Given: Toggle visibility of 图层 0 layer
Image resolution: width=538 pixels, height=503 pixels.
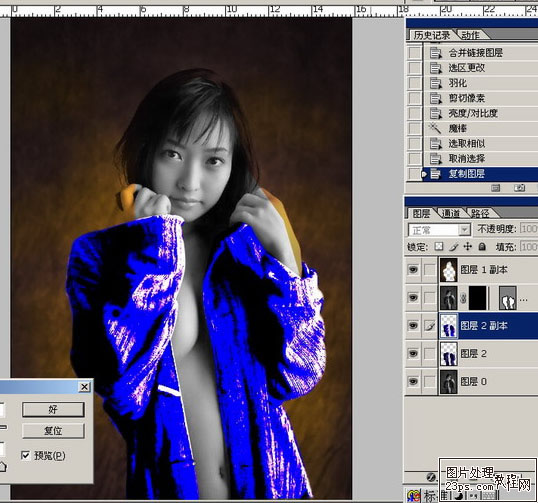Looking at the screenshot, I should click(413, 381).
